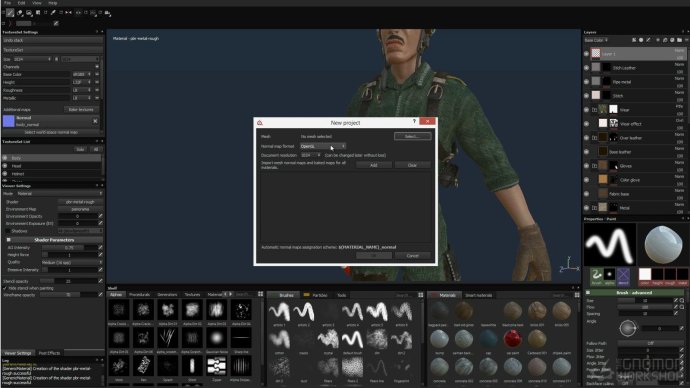690x388 pixels.
Task: Toggle visibility of the Over leather layer
Action: tap(587, 138)
